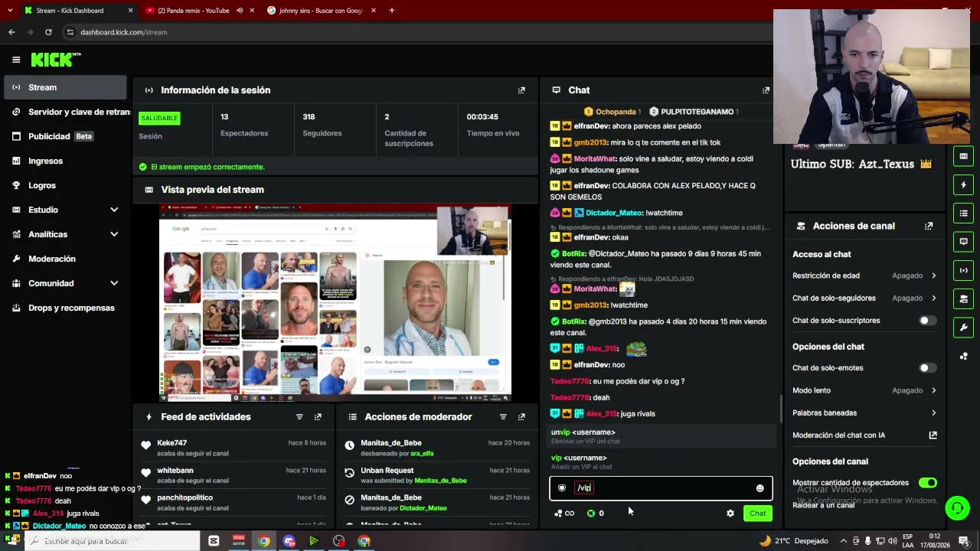Open the CapCut taskbar icon

214,541
